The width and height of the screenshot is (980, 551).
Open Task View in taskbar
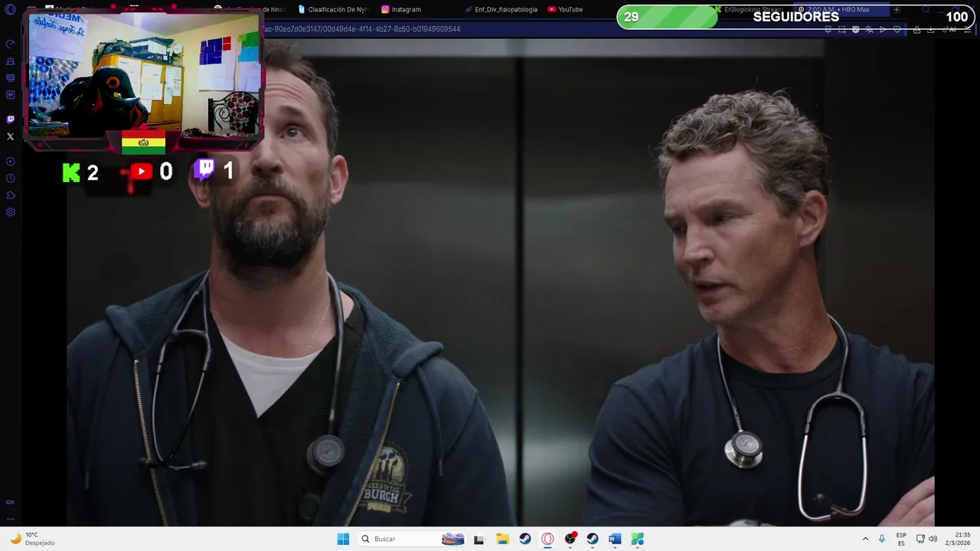click(479, 540)
